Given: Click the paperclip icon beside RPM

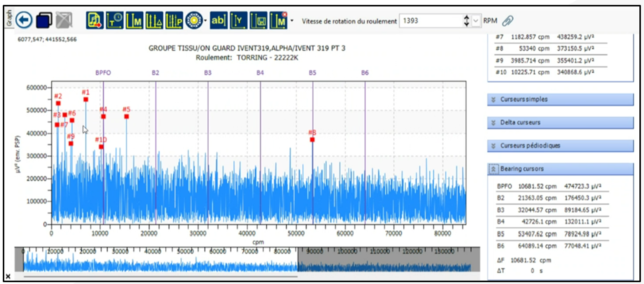Looking at the screenshot, I should [x=508, y=21].
